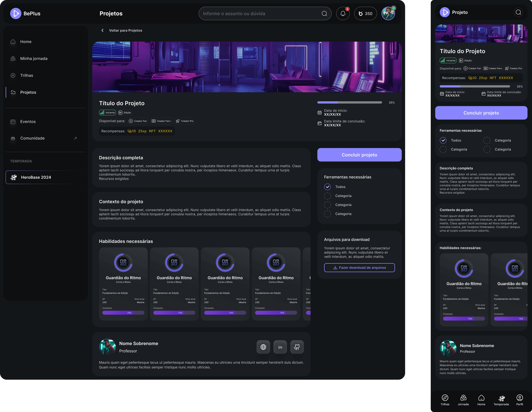Click the first Guardião do Ritmo desktop skill card
This screenshot has width=532, height=412.
[123, 284]
